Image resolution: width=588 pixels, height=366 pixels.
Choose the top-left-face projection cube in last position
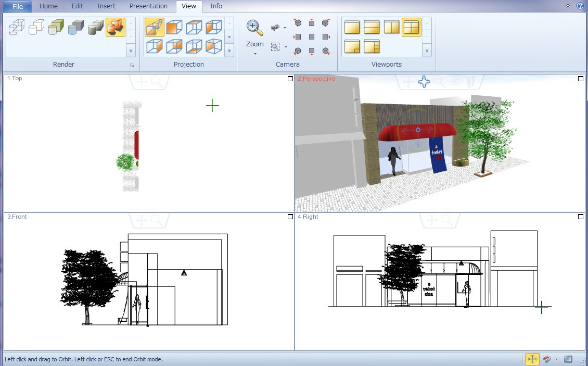pos(214,46)
